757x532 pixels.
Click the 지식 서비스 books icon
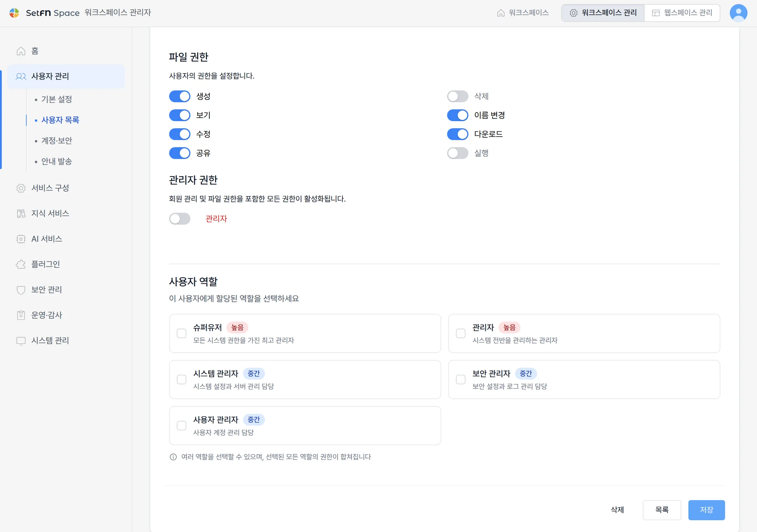[21, 213]
